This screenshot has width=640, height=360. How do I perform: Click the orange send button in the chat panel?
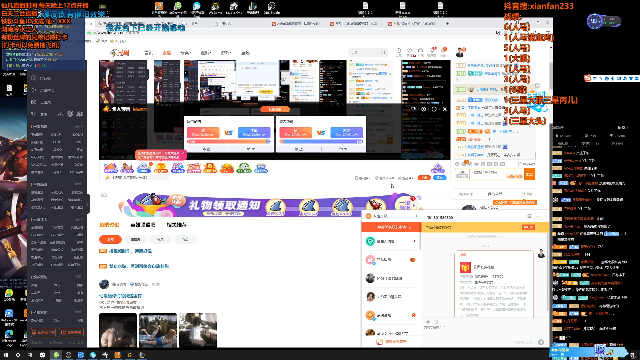click(x=529, y=174)
